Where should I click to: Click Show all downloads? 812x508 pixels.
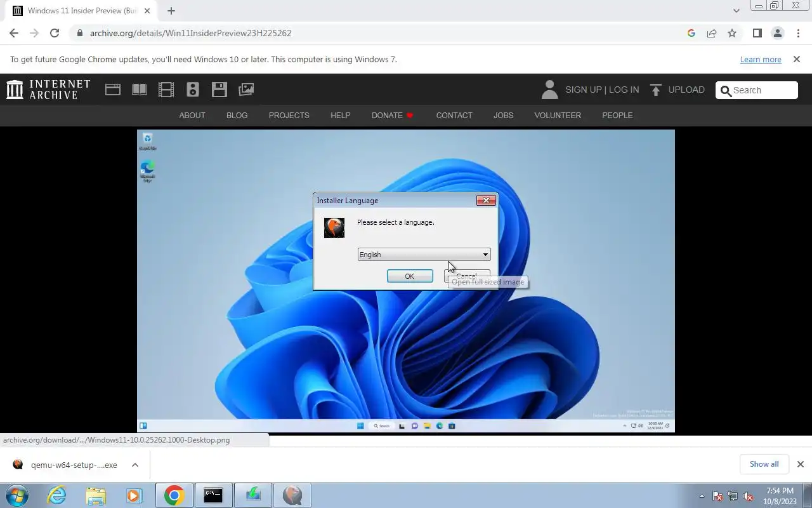click(764, 464)
